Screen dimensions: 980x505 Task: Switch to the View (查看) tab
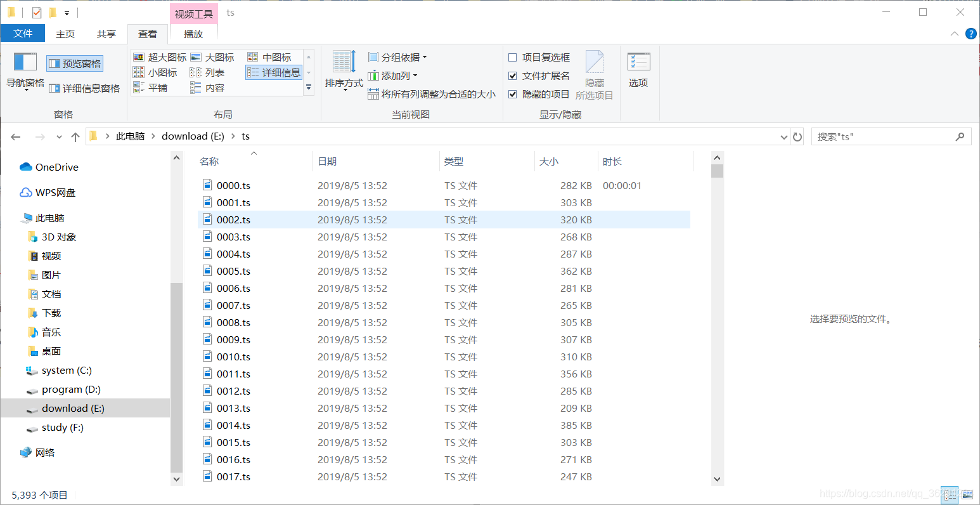coord(148,34)
